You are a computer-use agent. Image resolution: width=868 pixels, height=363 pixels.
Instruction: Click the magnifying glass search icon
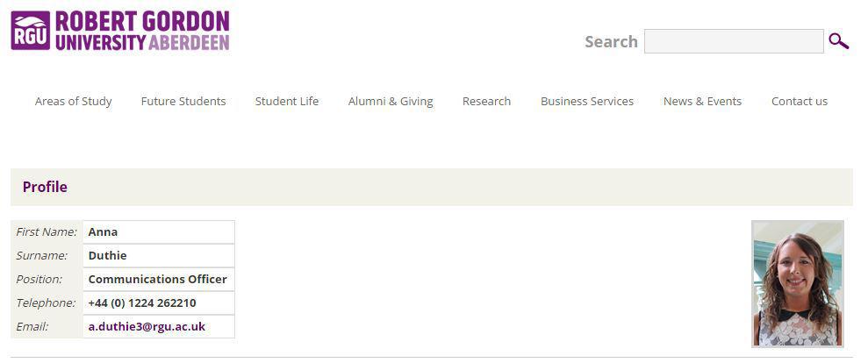click(838, 41)
